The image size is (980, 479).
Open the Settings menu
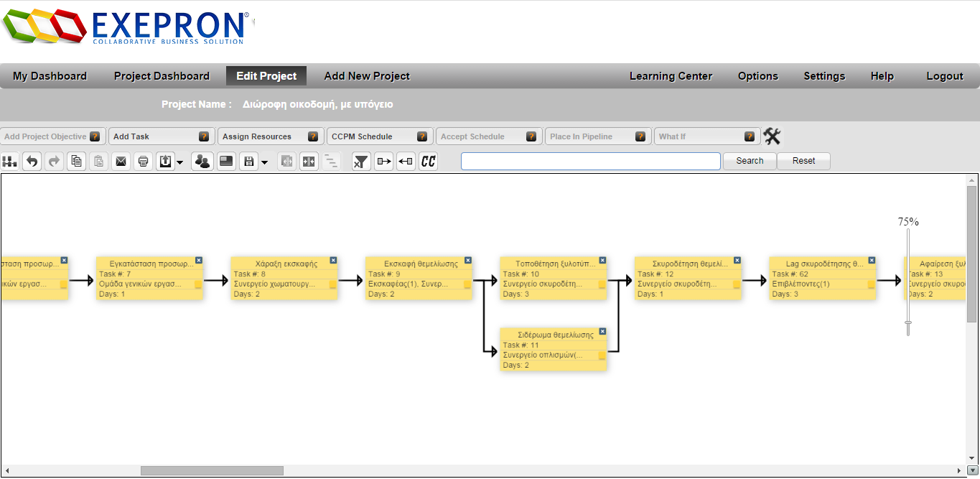click(824, 76)
